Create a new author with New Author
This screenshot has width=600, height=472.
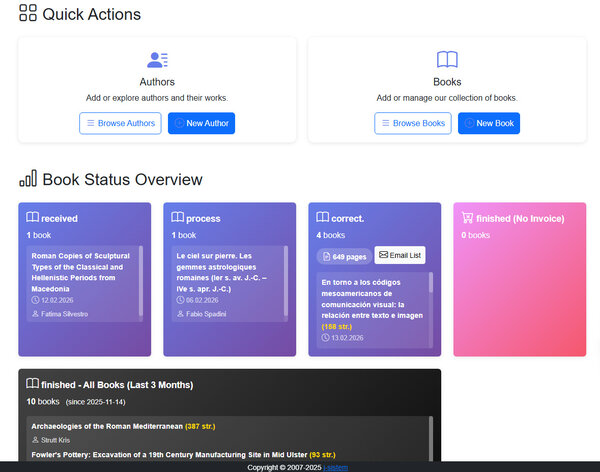tap(201, 123)
